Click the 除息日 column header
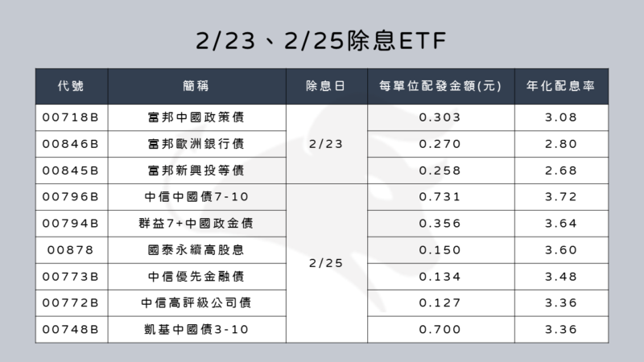Image resolution: width=644 pixels, height=362 pixels. (327, 86)
